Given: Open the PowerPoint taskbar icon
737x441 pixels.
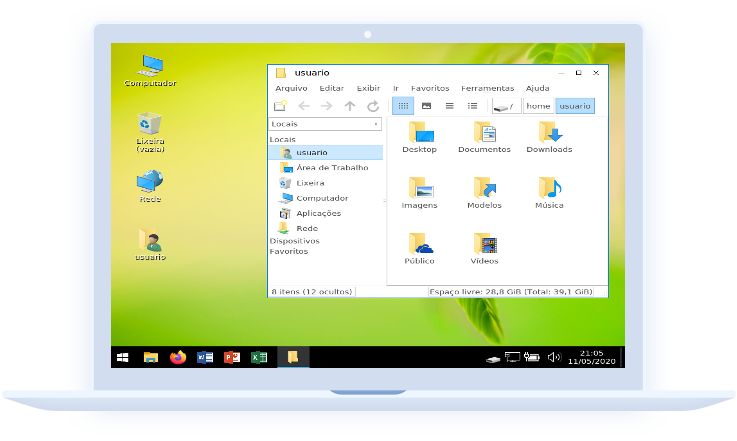Looking at the screenshot, I should (x=232, y=357).
